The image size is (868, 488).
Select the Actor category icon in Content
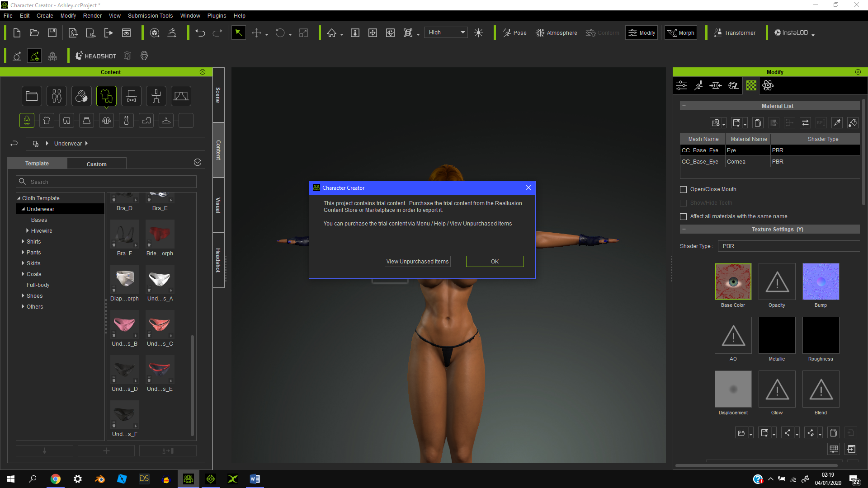(57, 96)
